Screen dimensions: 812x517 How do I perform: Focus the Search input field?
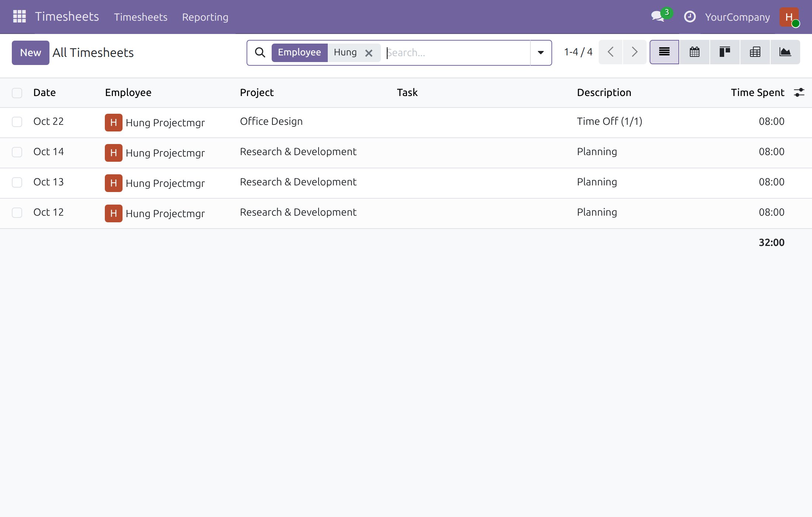[457, 53]
